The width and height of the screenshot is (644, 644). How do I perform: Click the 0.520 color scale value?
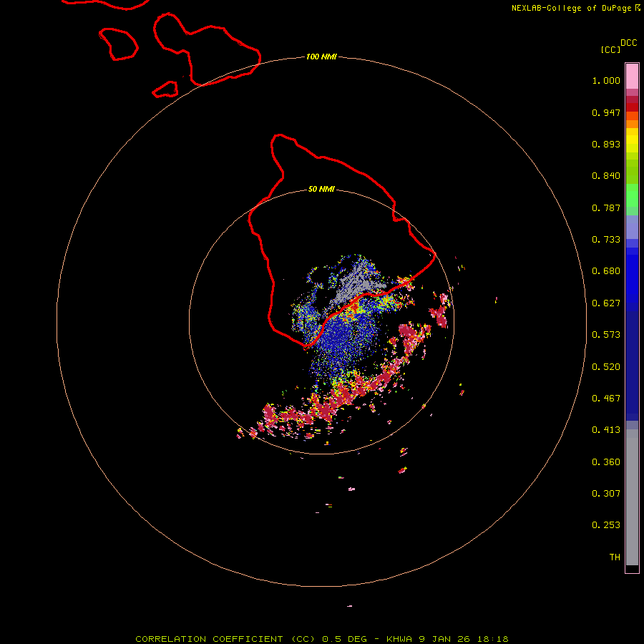click(606, 367)
